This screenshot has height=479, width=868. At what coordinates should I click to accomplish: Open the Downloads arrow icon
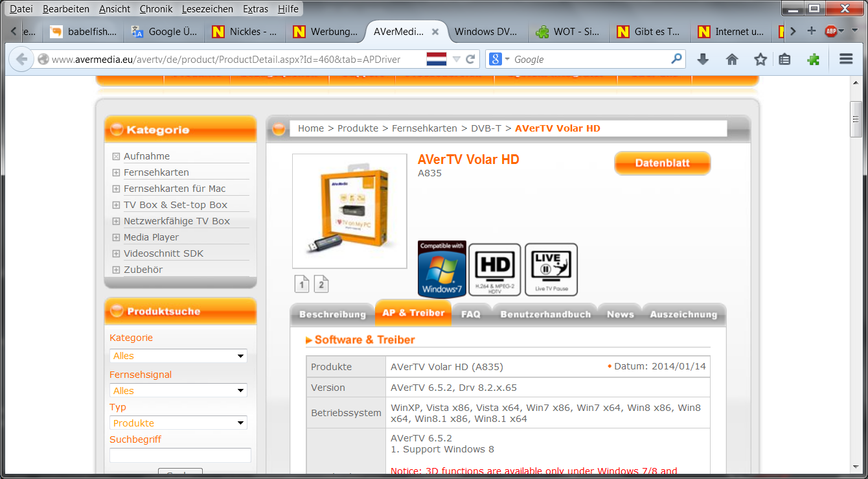coord(703,59)
